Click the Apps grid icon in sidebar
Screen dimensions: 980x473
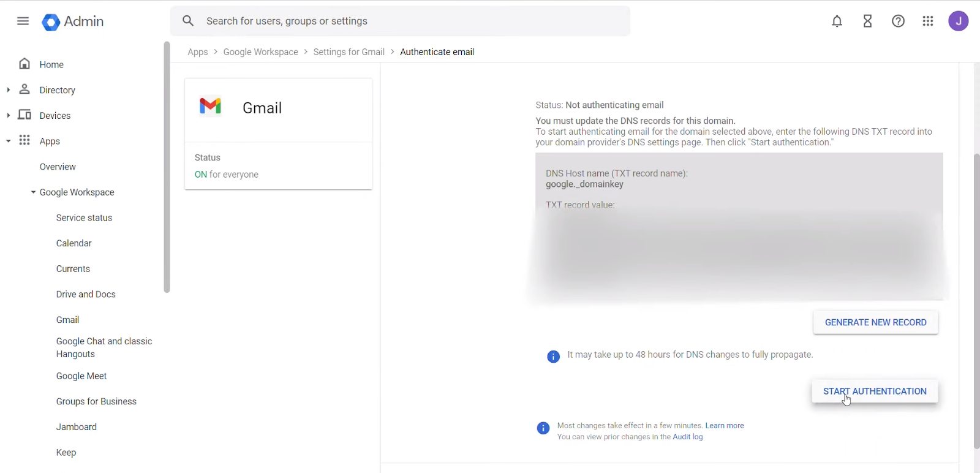coord(24,141)
